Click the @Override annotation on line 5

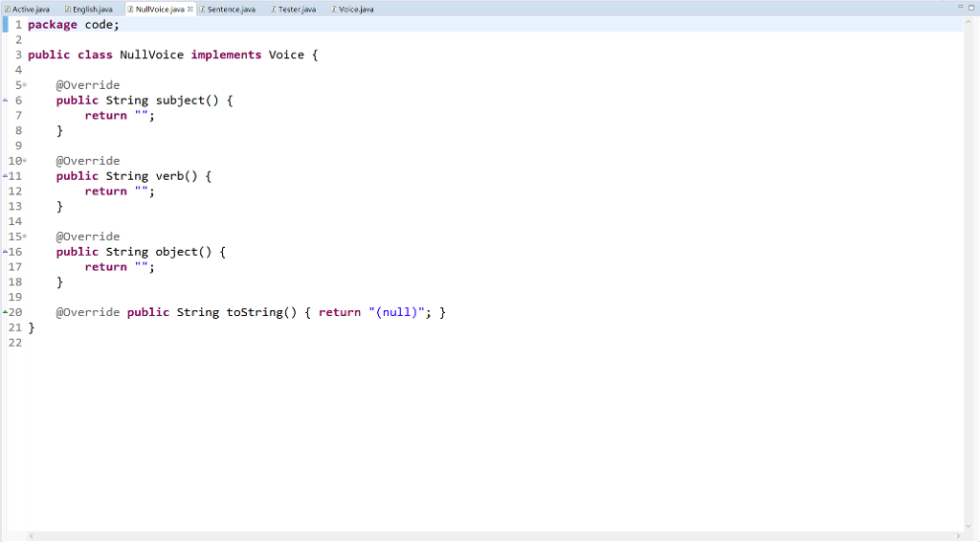pyautogui.click(x=87, y=85)
